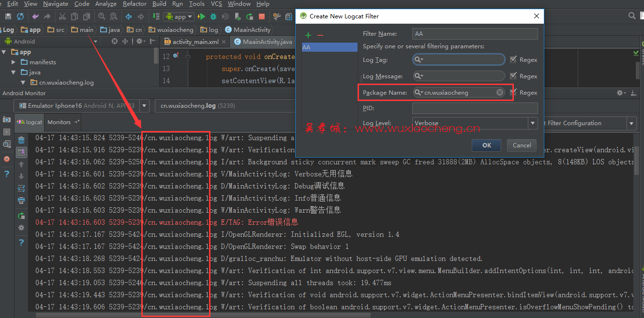644x318 pixels.
Task: Switch to the Monitors tab
Action: pyautogui.click(x=60, y=122)
